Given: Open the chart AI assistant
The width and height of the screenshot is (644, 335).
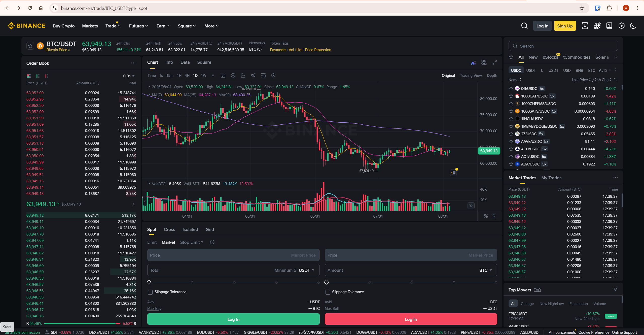Looking at the screenshot, I should [473, 63].
